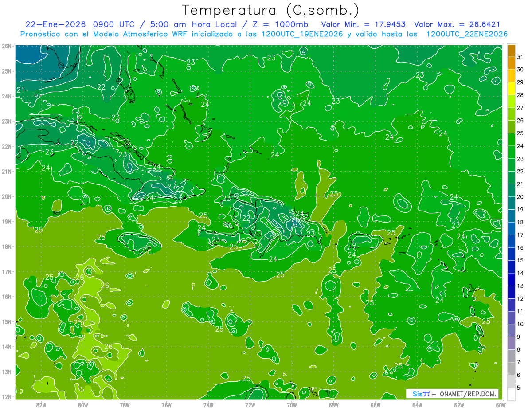Click the '62W' longitude axis label
The width and height of the screenshot is (532, 411).
[x=459, y=405]
